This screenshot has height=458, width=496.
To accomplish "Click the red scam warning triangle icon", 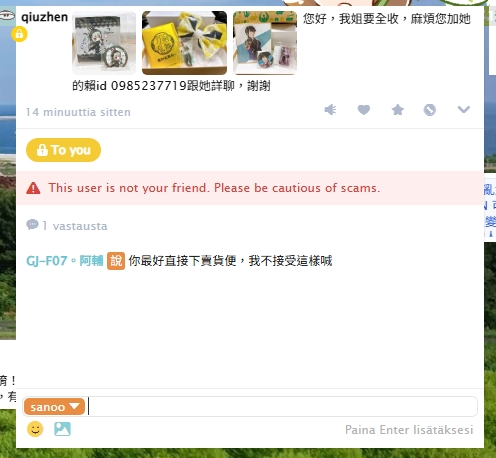I will pos(33,188).
